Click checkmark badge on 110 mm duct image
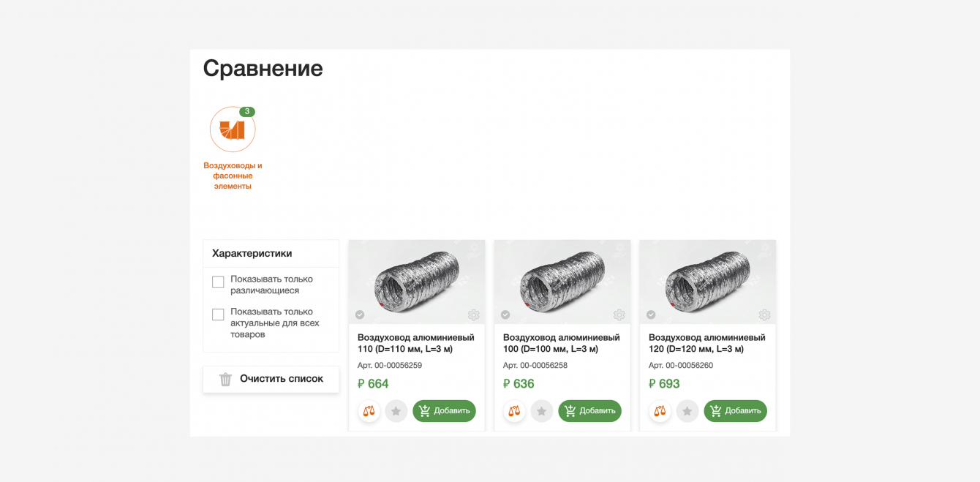This screenshot has height=482, width=980. tap(360, 315)
